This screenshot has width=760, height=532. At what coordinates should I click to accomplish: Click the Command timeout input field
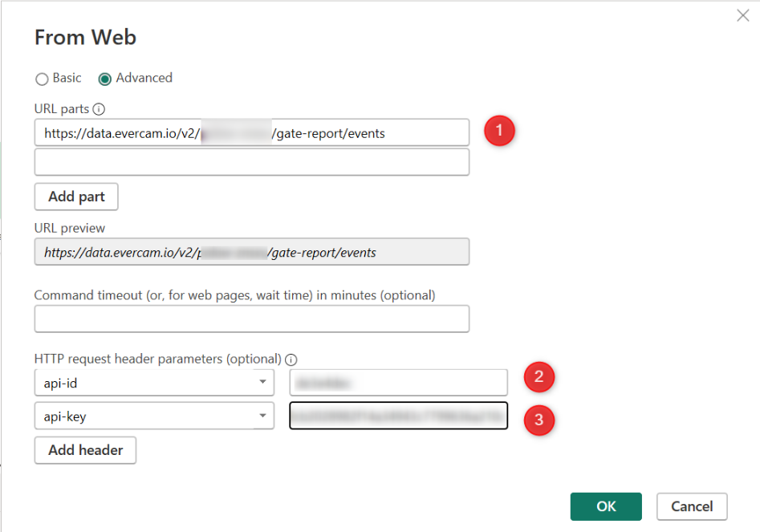click(251, 319)
